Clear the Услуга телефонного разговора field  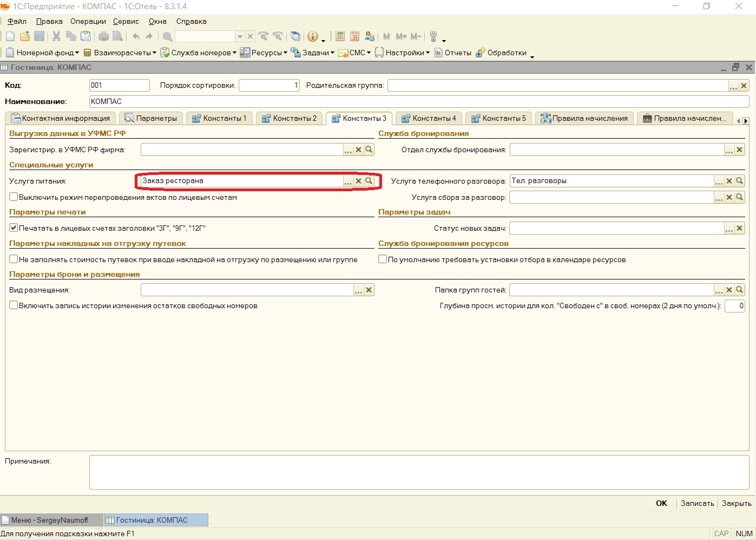point(729,181)
